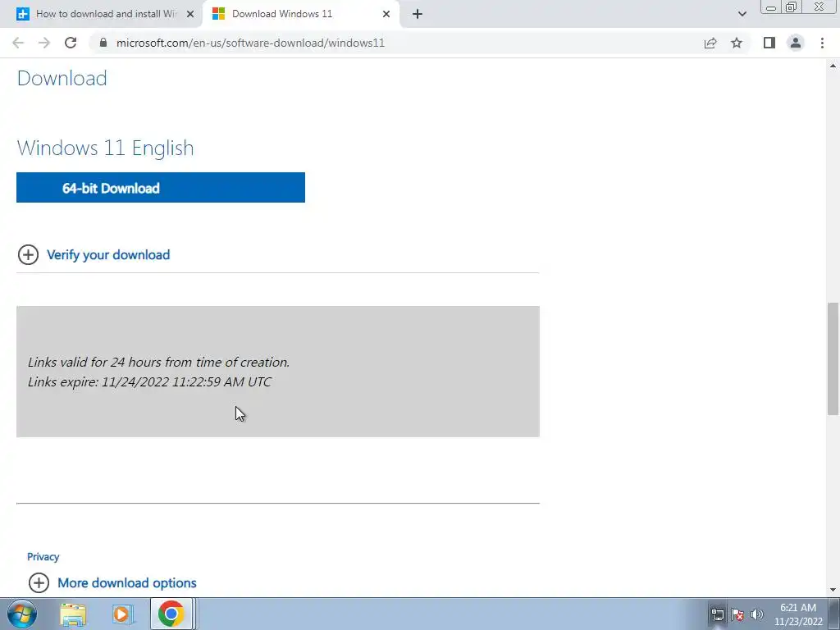840x630 pixels.
Task: Close the Download Windows 11 tab
Action: coord(386,14)
